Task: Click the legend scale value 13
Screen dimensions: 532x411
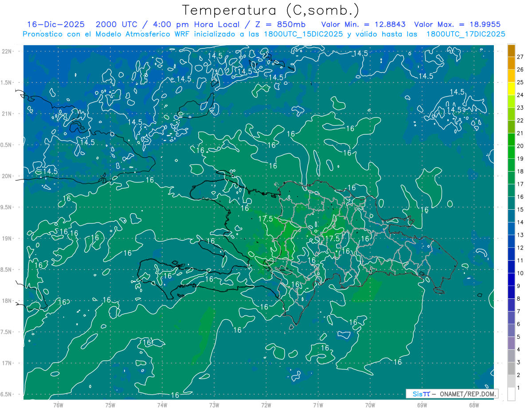Action: [520, 235]
